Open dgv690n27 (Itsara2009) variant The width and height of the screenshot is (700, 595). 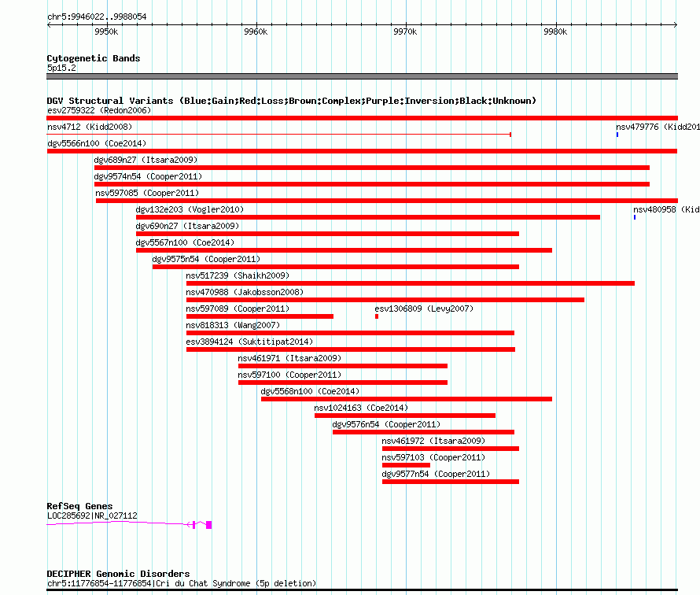point(187,226)
